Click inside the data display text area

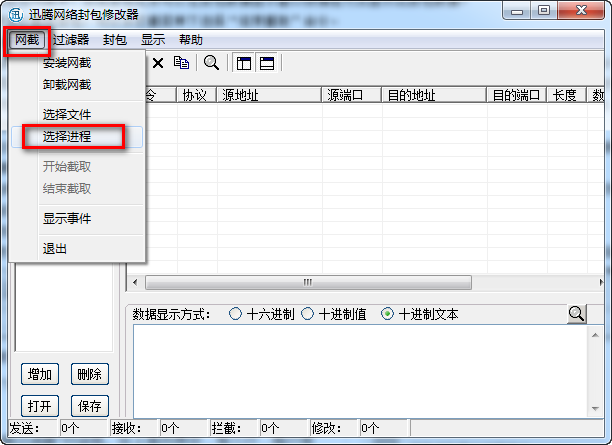click(x=361, y=372)
